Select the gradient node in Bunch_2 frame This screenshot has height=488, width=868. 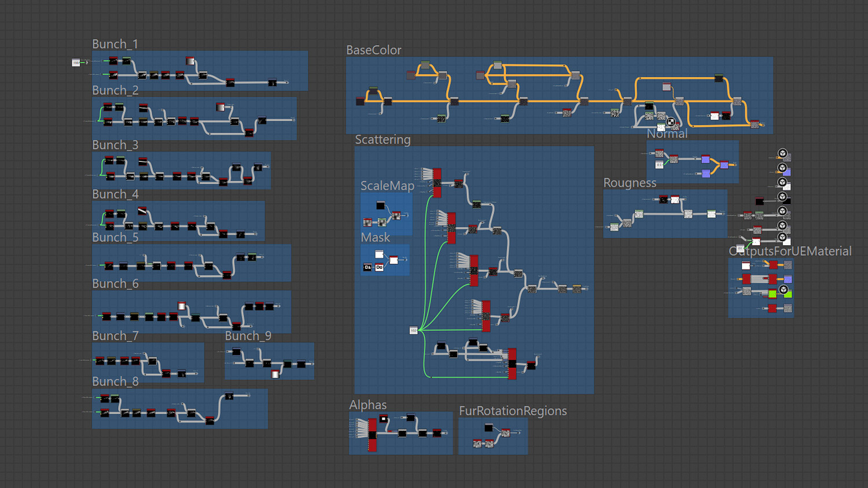click(220, 106)
